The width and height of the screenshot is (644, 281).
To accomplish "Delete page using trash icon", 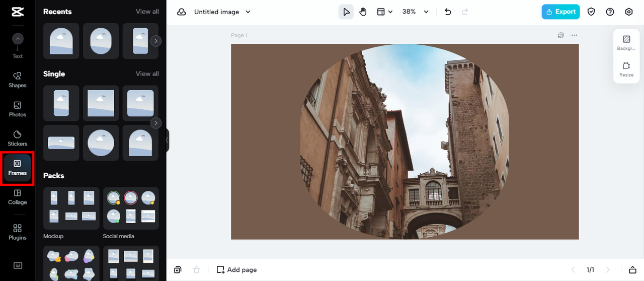I will point(197,270).
